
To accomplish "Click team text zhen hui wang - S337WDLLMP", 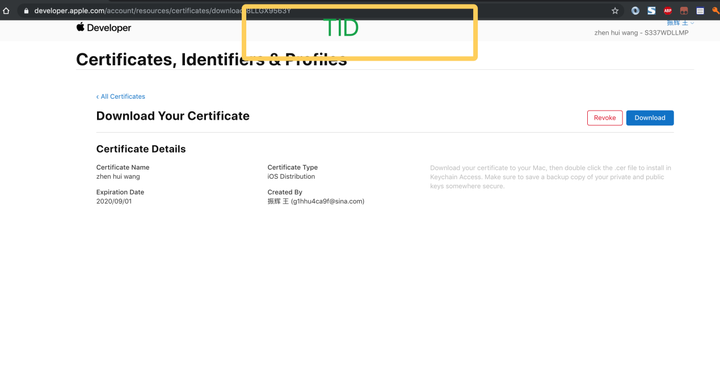I will pyautogui.click(x=641, y=33).
